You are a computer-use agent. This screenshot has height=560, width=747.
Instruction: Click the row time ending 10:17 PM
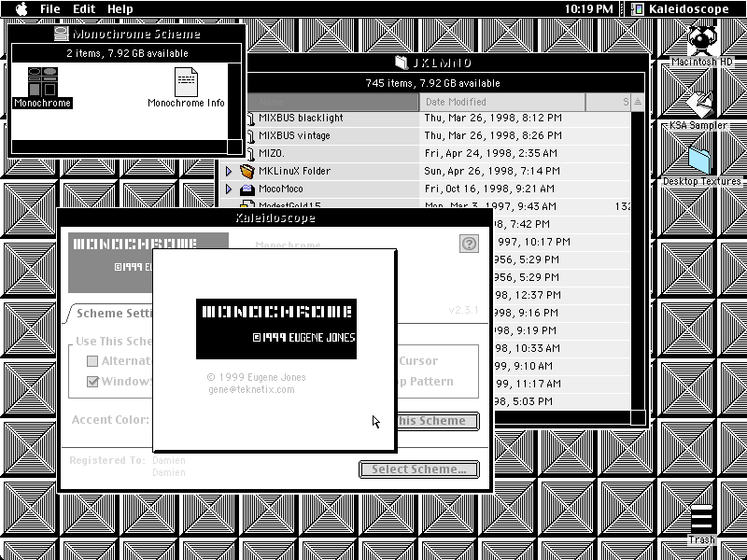[x=533, y=242]
